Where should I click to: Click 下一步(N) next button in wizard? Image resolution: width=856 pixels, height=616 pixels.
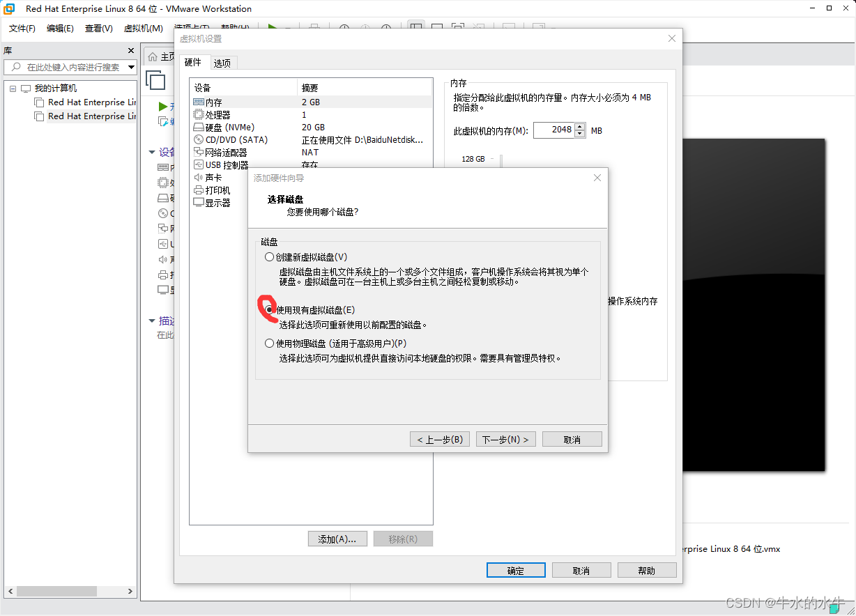click(506, 439)
